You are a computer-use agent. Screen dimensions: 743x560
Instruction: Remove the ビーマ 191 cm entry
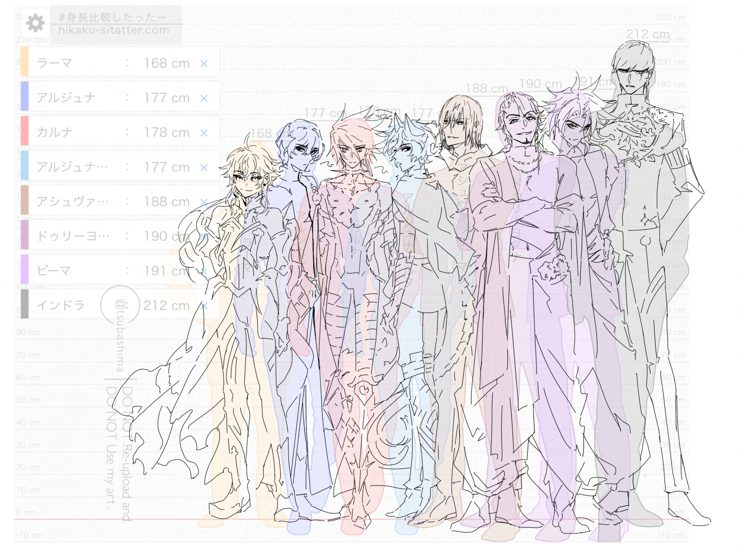204,271
